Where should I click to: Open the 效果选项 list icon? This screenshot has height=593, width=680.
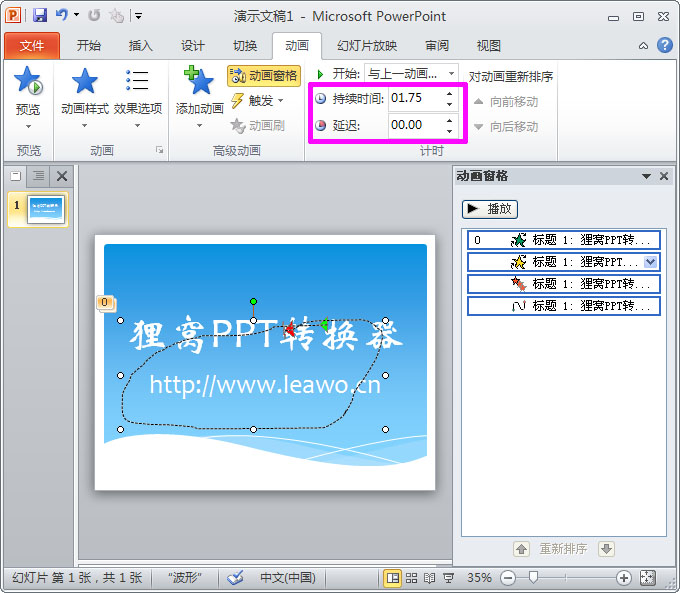tap(137, 80)
